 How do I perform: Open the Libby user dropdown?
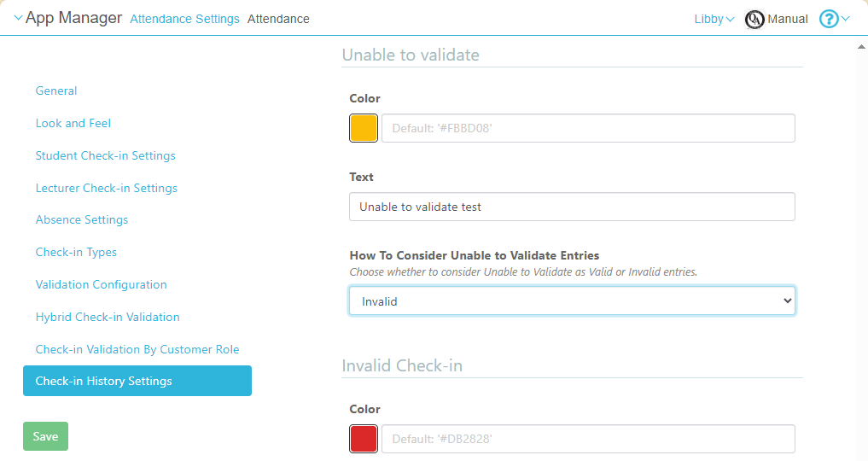[714, 19]
